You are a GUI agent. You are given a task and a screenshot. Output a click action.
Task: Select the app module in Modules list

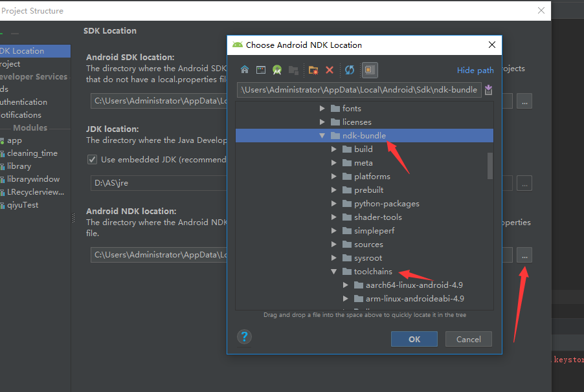tap(14, 140)
